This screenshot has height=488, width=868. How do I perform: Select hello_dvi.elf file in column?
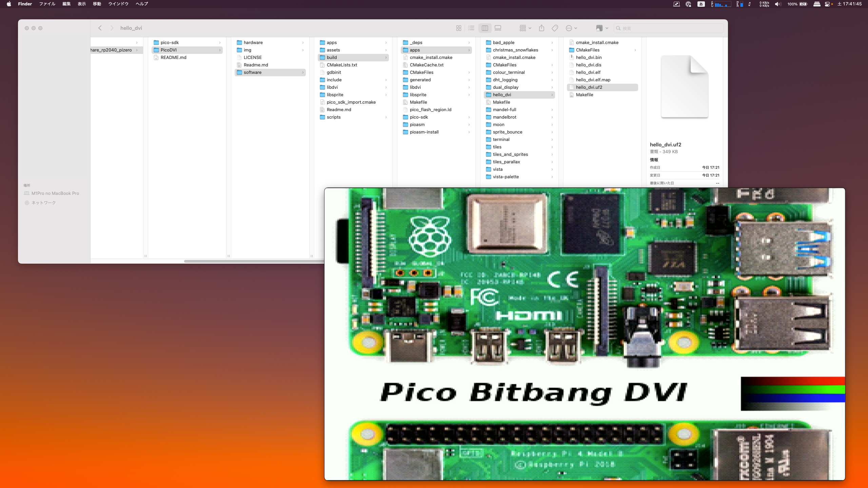tap(588, 72)
